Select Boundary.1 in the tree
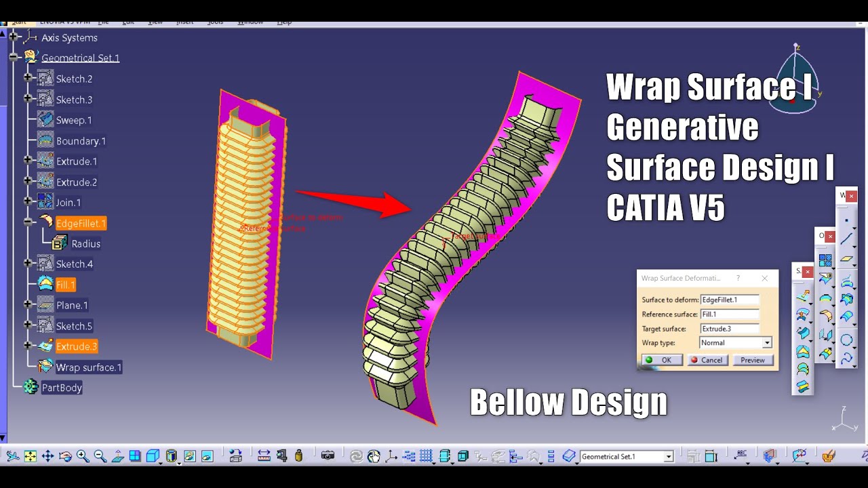 (x=81, y=141)
